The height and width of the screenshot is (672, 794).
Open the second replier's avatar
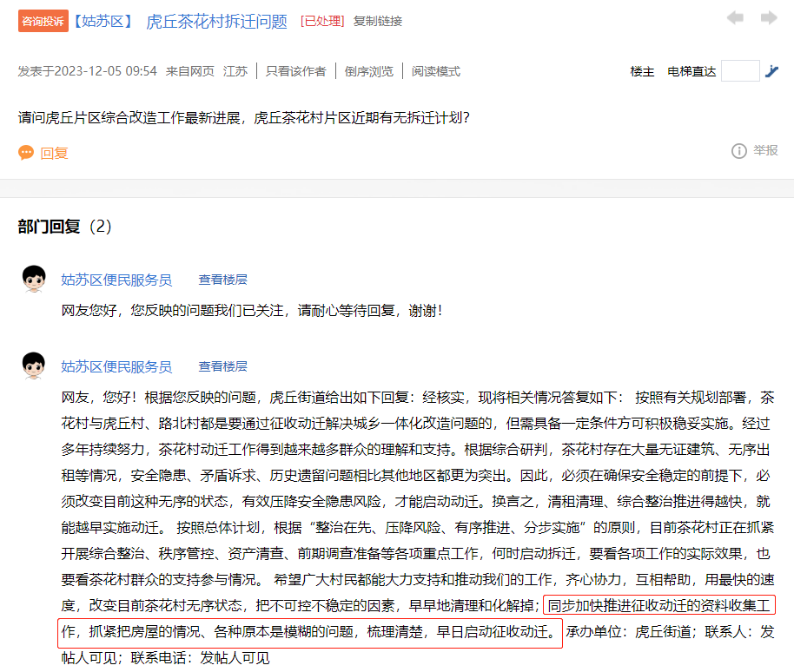pyautogui.click(x=34, y=366)
